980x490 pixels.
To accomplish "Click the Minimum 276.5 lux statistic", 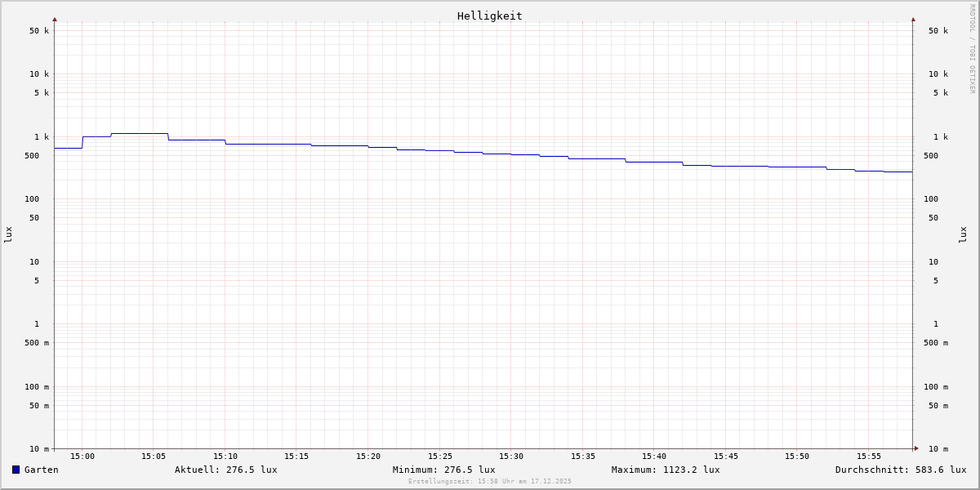I will (443, 470).
